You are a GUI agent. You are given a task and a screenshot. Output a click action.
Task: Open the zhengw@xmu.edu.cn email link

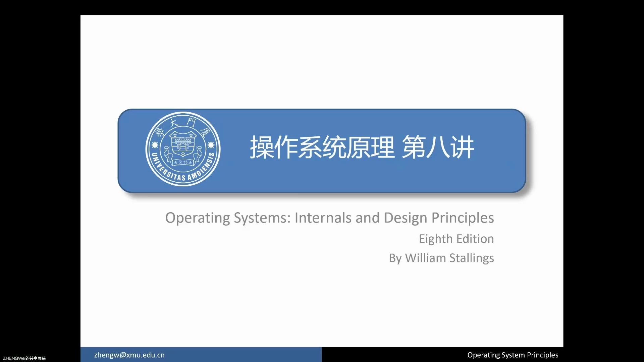129,355
